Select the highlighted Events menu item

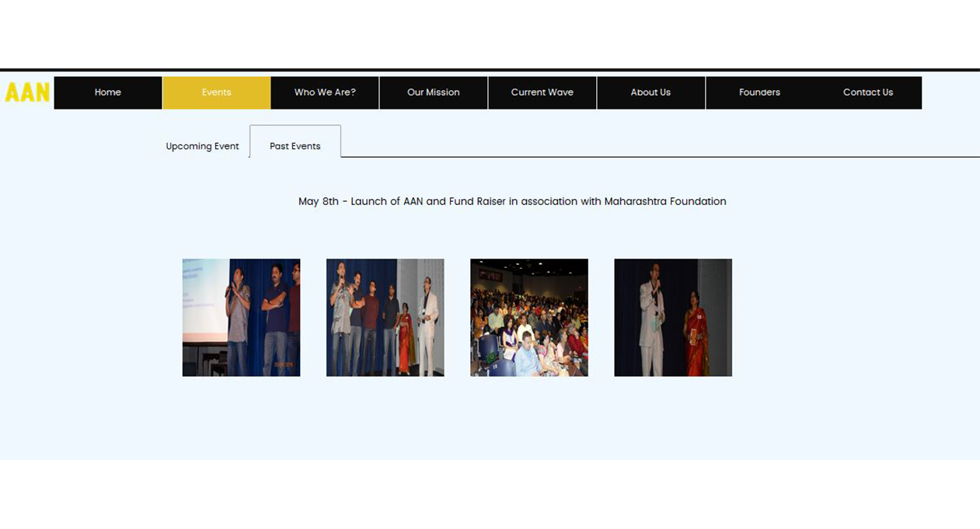tap(216, 92)
